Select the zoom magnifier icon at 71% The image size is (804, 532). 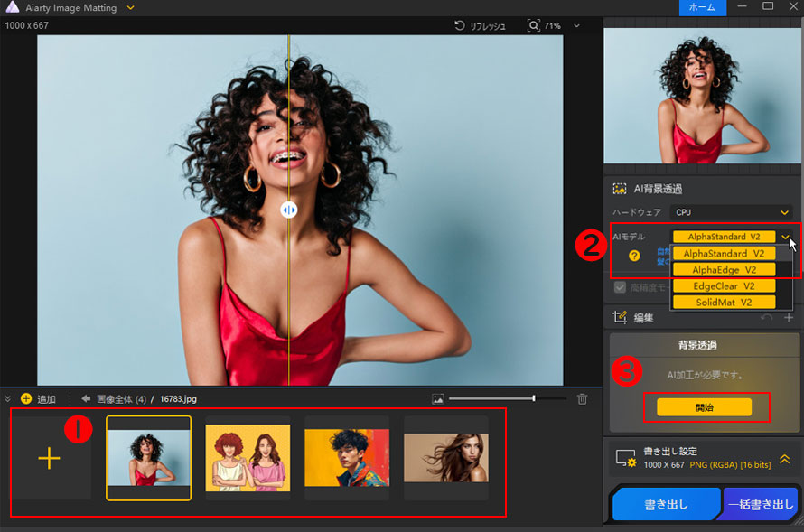point(532,25)
